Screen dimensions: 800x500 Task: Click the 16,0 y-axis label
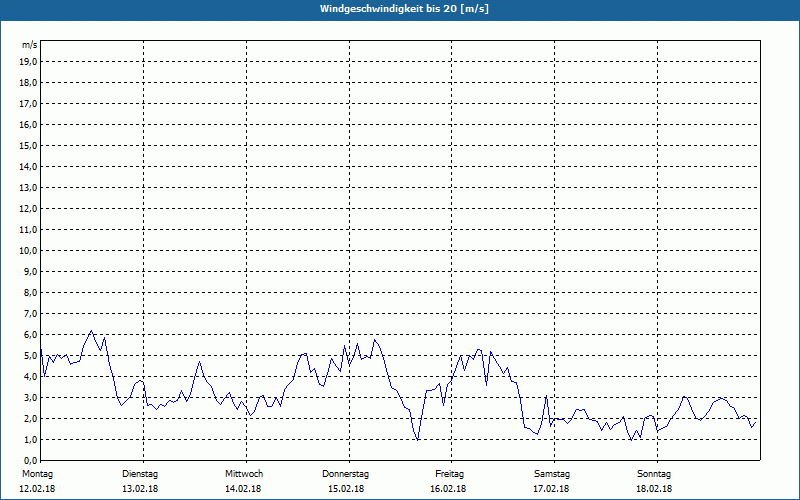click(28, 124)
